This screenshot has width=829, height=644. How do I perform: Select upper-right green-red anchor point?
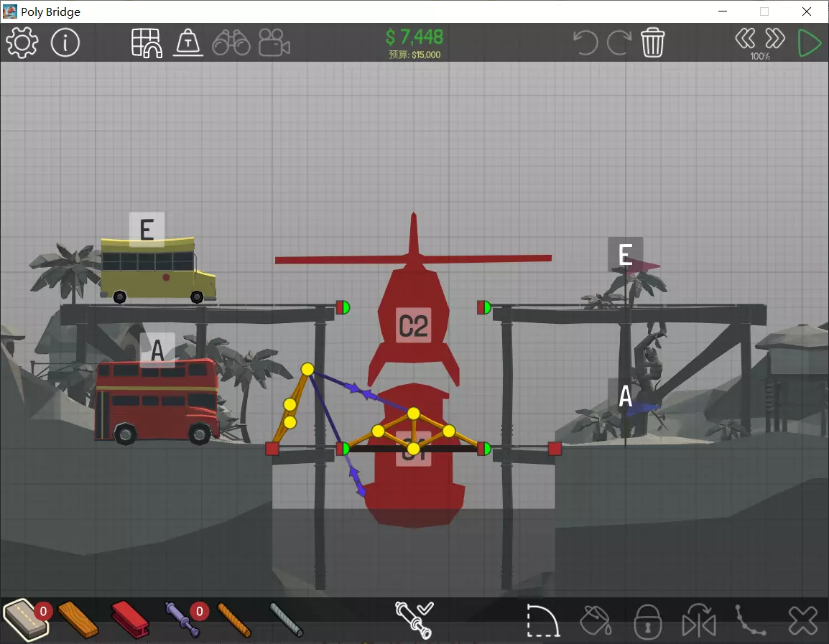484,307
